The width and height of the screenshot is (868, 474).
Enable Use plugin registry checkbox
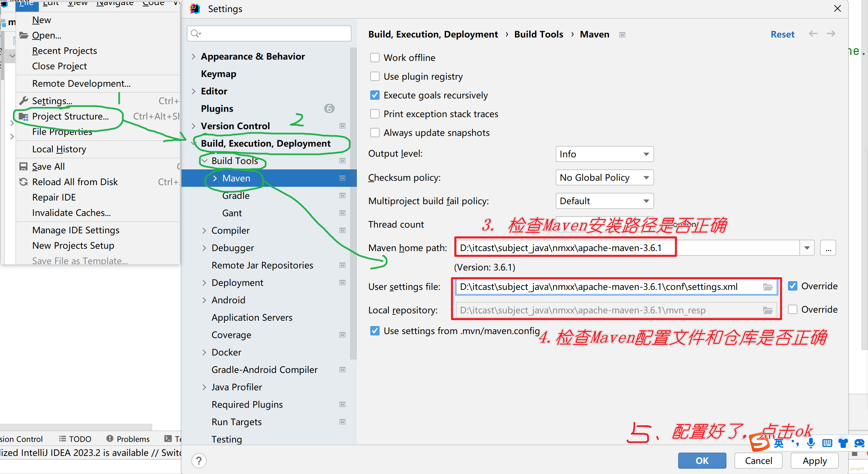point(375,76)
